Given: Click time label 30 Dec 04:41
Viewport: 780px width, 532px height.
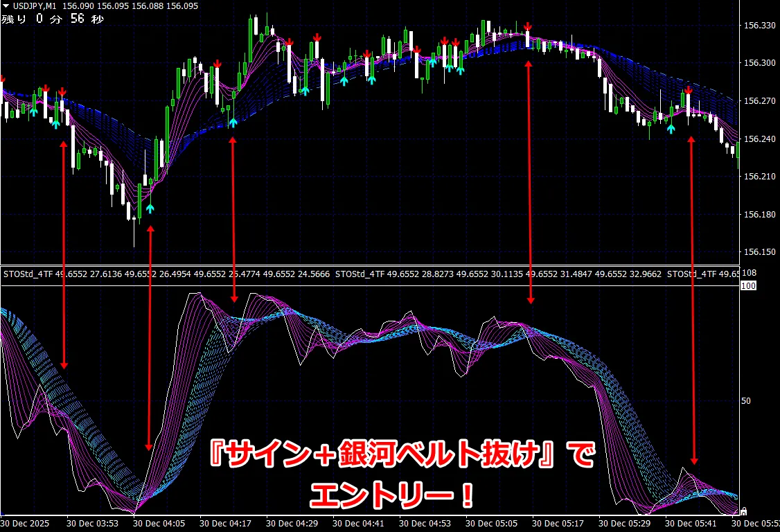Looking at the screenshot, I should (359, 524).
